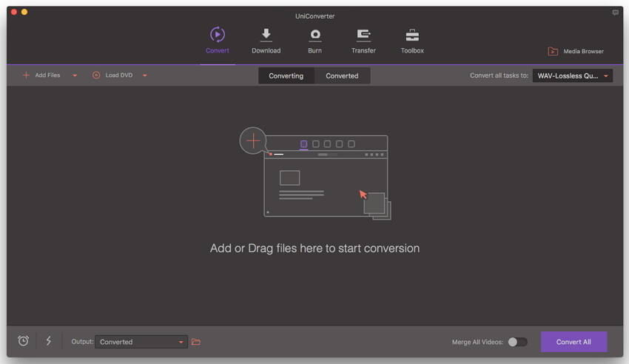Open the Download section icon
The height and width of the screenshot is (364, 629).
[266, 35]
